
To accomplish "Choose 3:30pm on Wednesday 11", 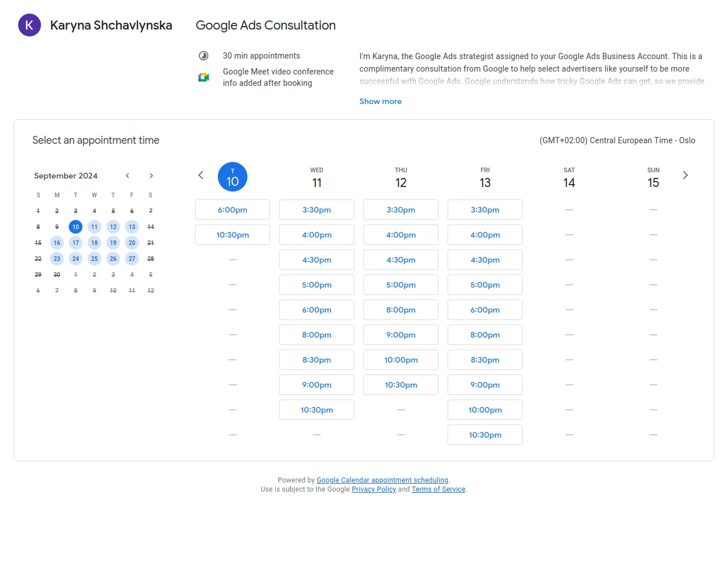I will click(x=317, y=210).
